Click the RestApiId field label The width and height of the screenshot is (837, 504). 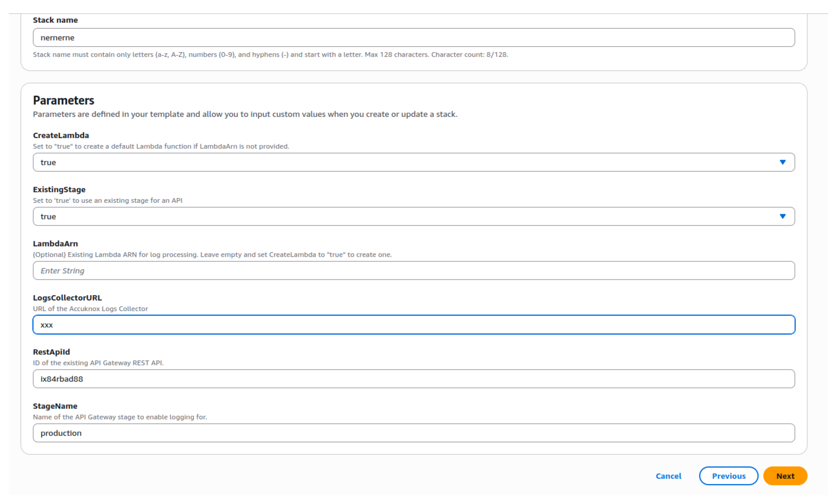[x=51, y=352]
